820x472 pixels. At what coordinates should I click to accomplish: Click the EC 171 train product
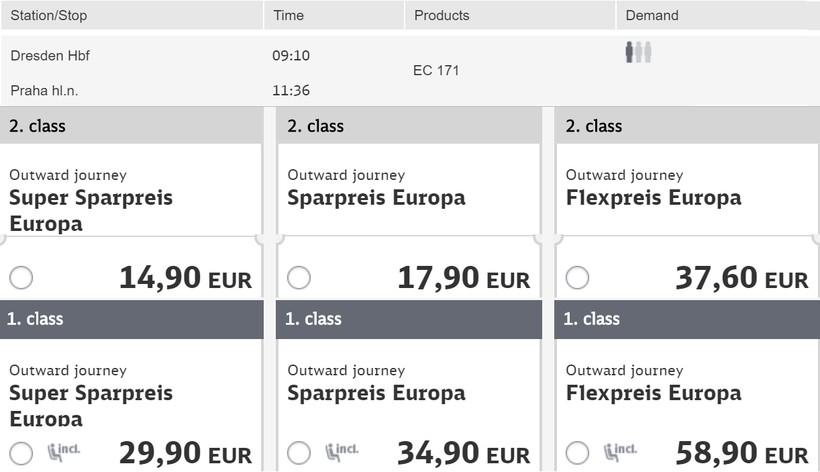click(x=436, y=71)
